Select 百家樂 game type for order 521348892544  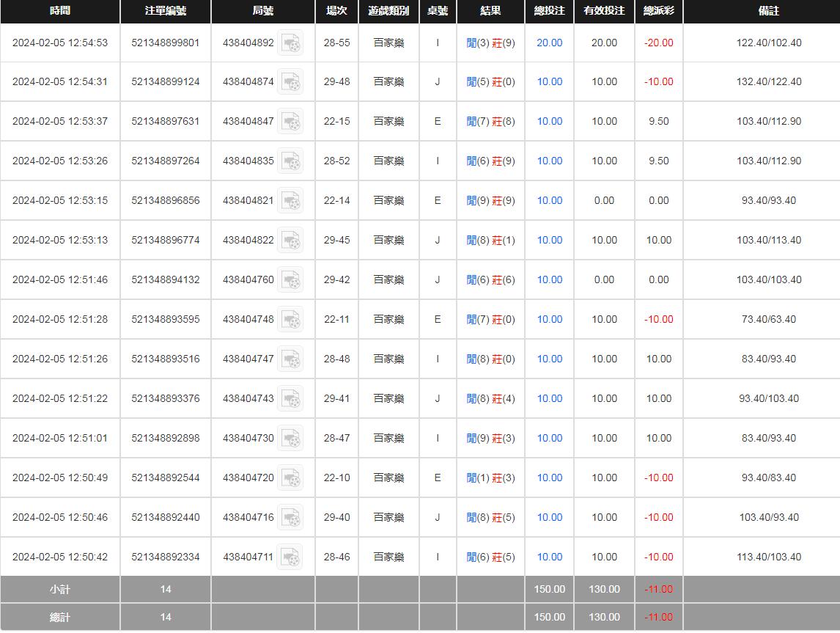(388, 478)
